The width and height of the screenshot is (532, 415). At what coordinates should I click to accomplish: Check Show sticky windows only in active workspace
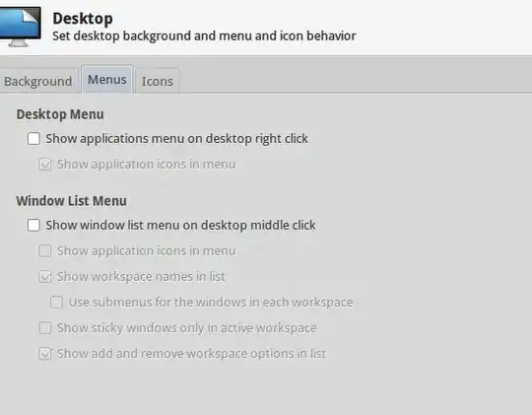tap(45, 328)
